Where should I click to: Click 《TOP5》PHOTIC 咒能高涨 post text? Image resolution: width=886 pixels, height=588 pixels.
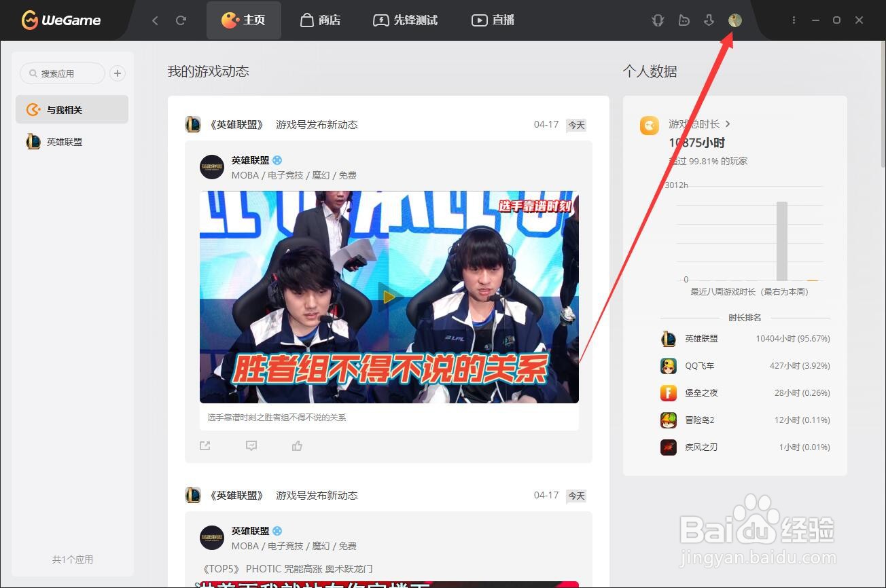tap(287, 569)
